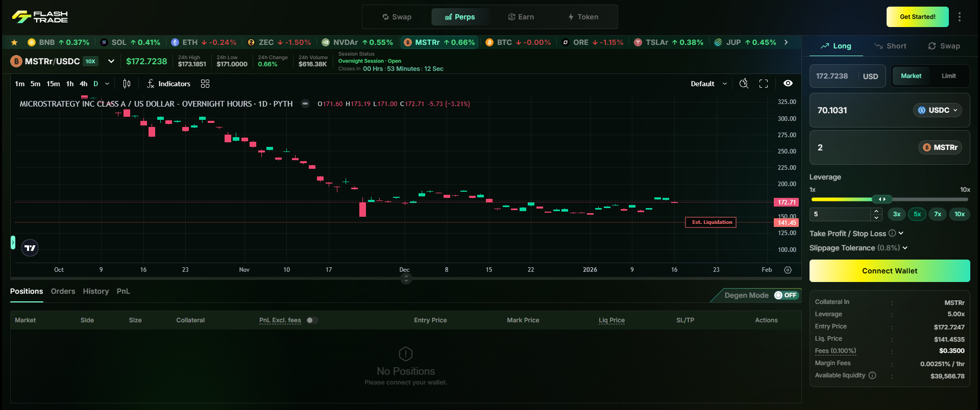Open the chart layout grid icon
The image size is (980, 410).
(205, 84)
